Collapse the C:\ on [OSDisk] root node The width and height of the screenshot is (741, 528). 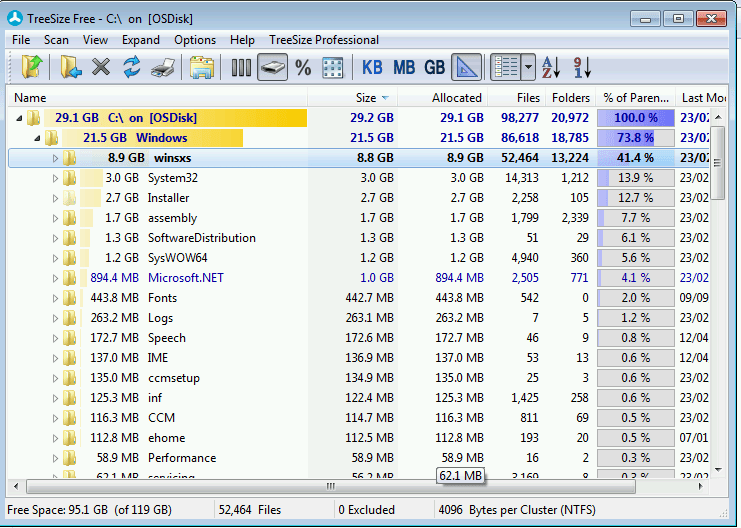pos(19,118)
